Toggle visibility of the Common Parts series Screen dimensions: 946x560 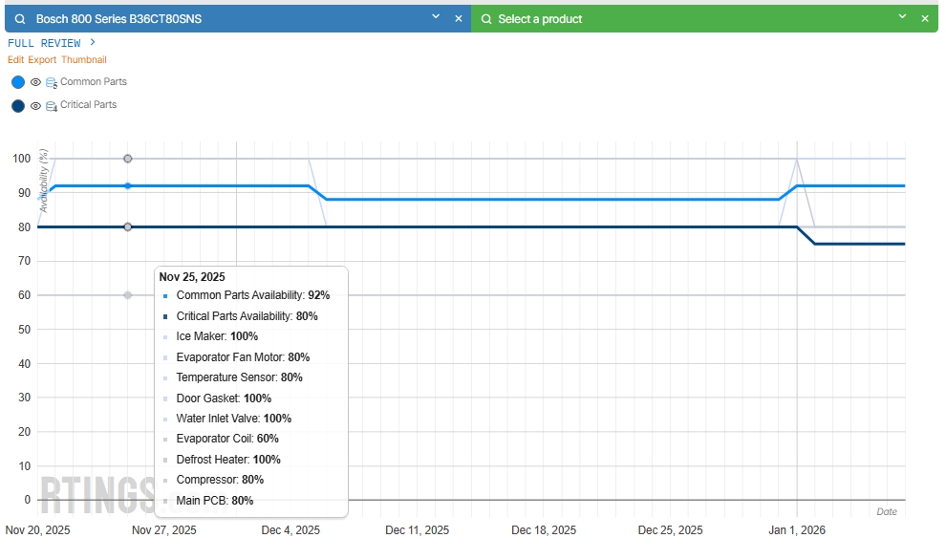tap(35, 83)
